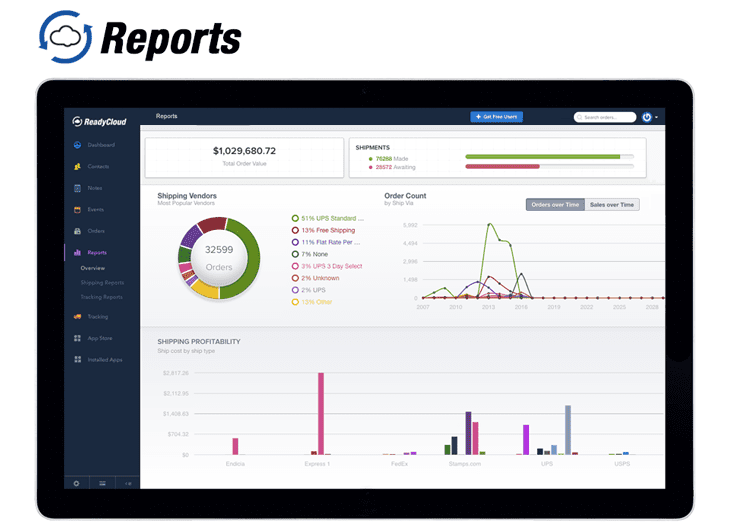Switch to the Orders over Time tab
Viewport: 730px width, 532px height.
[555, 205]
